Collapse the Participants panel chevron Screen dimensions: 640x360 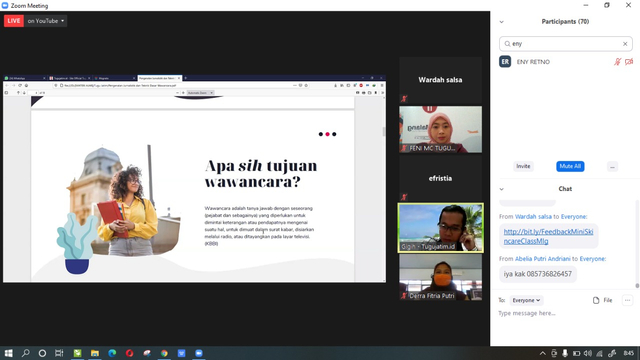[x=502, y=22]
